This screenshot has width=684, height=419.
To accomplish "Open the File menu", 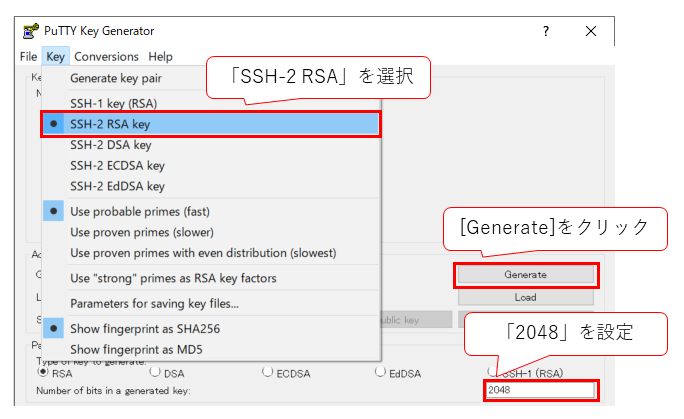I will [x=28, y=57].
